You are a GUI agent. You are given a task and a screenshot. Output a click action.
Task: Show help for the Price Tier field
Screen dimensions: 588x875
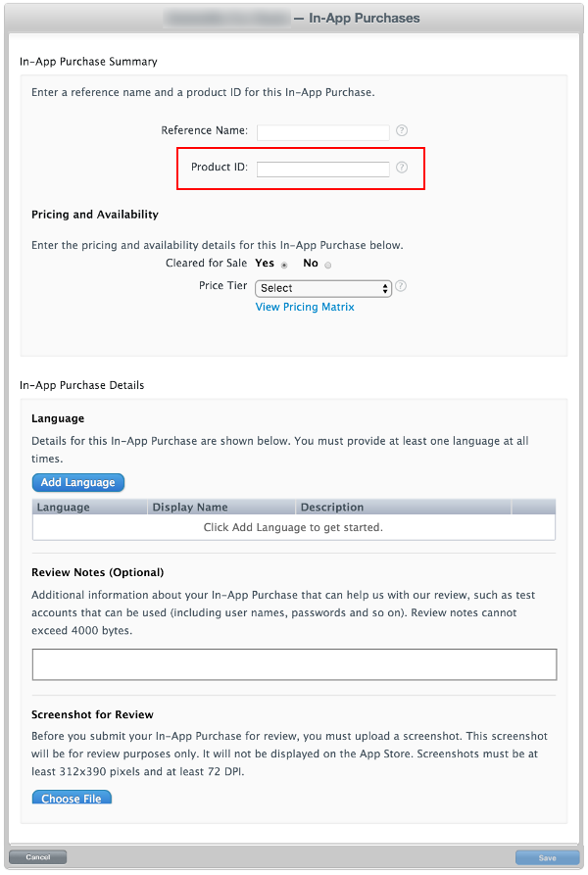click(401, 287)
